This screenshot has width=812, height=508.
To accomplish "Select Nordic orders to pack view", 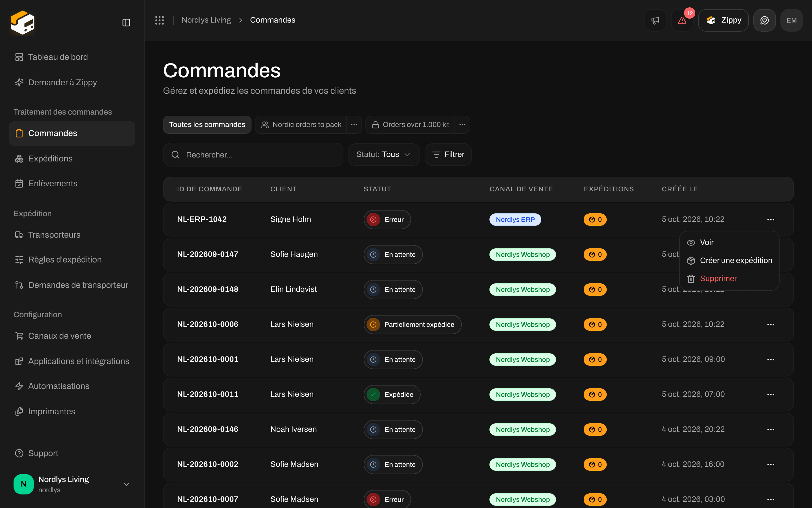I will coord(301,125).
